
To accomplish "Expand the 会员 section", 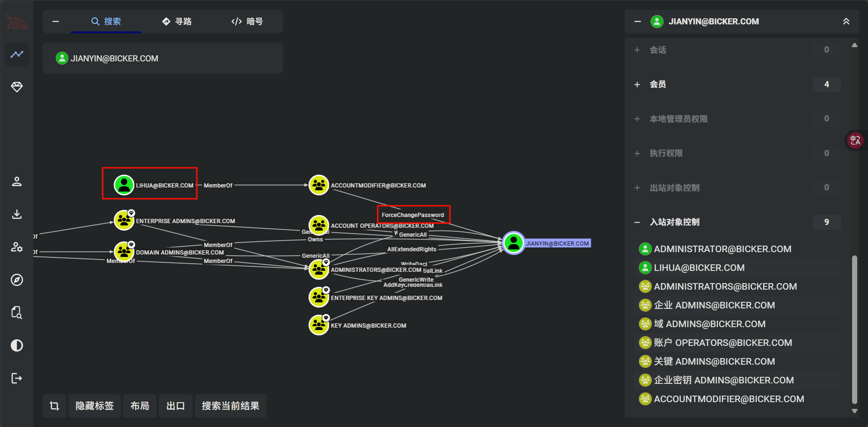I will click(637, 84).
